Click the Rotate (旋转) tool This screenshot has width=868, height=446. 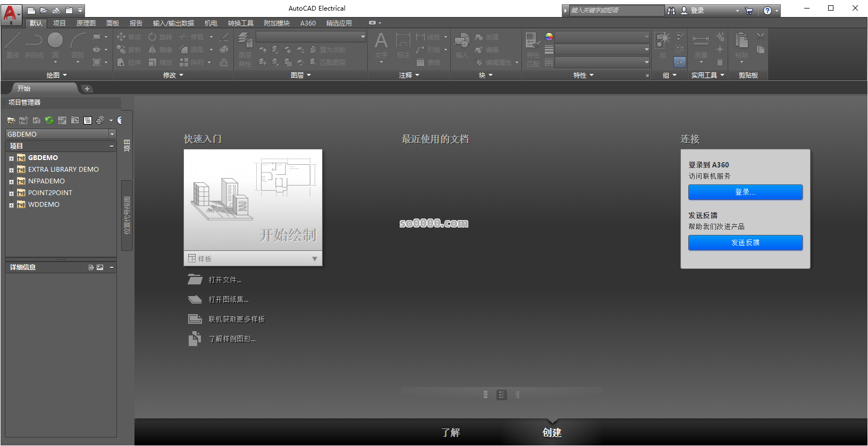point(160,37)
